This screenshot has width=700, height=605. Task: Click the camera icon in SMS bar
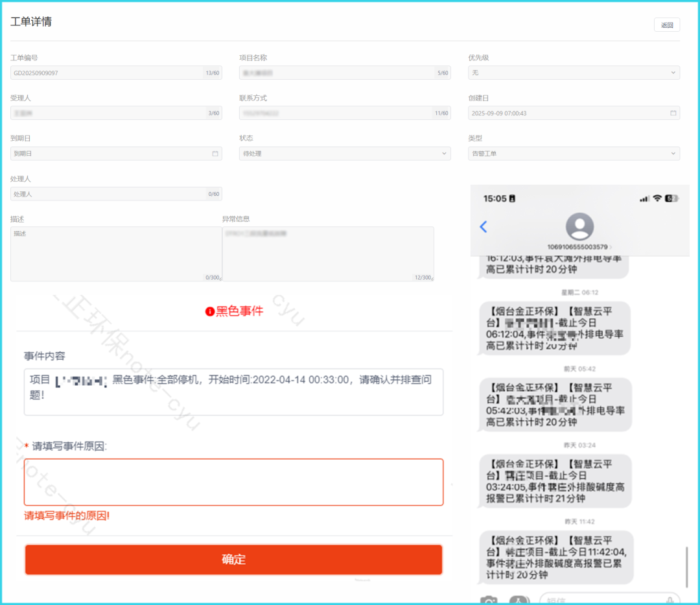489,600
